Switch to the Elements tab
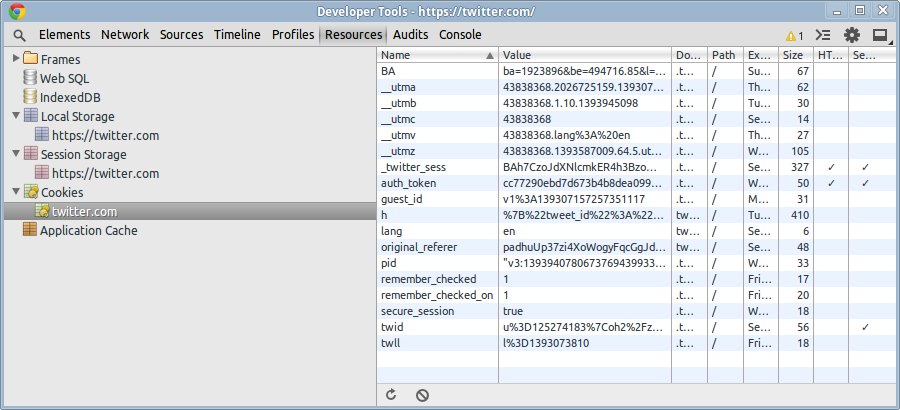The width and height of the screenshot is (900, 410). (x=64, y=34)
